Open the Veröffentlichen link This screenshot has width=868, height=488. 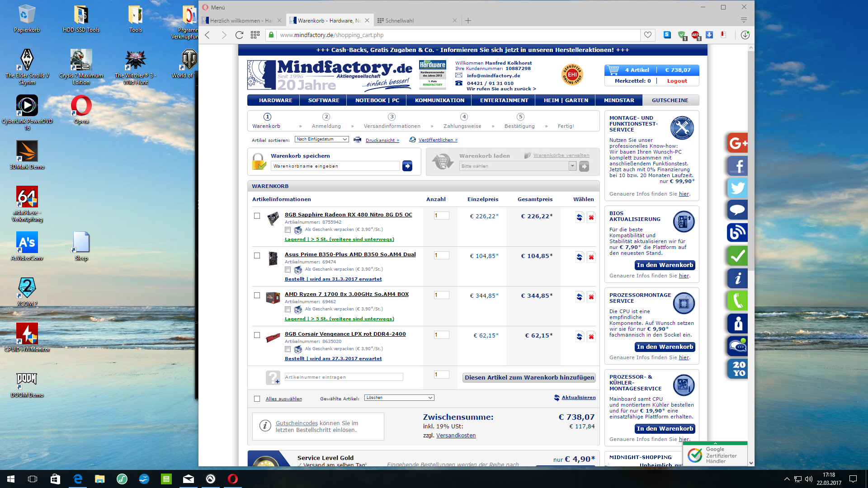[x=438, y=140]
